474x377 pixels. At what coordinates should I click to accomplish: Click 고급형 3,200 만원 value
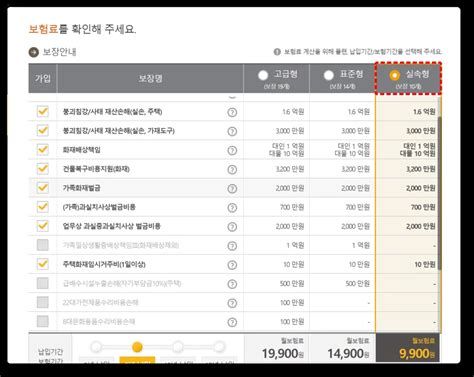[x=290, y=169]
